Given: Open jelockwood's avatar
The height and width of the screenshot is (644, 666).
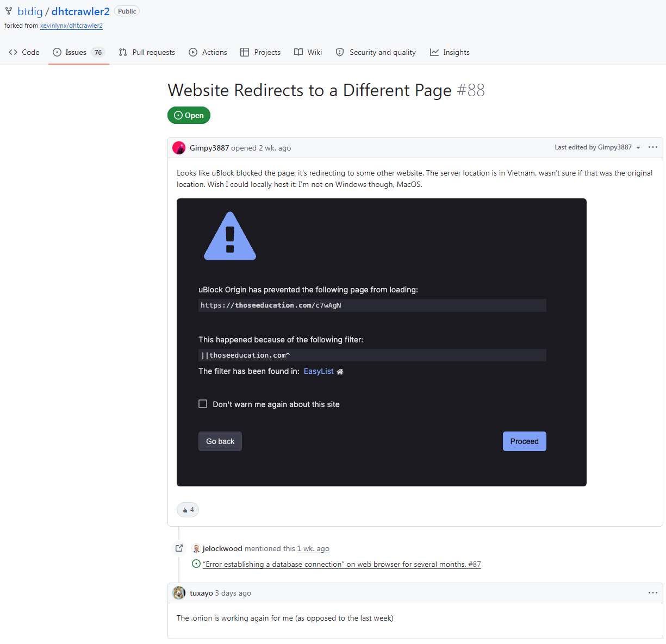Looking at the screenshot, I should point(196,548).
